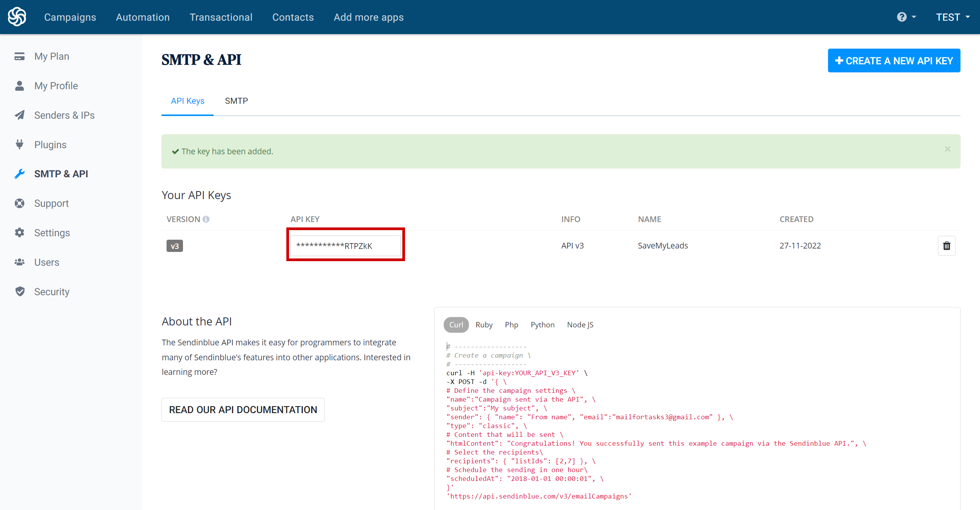Open Contacts in the top navigation
Viewport: 980px width, 510px height.
click(x=293, y=17)
